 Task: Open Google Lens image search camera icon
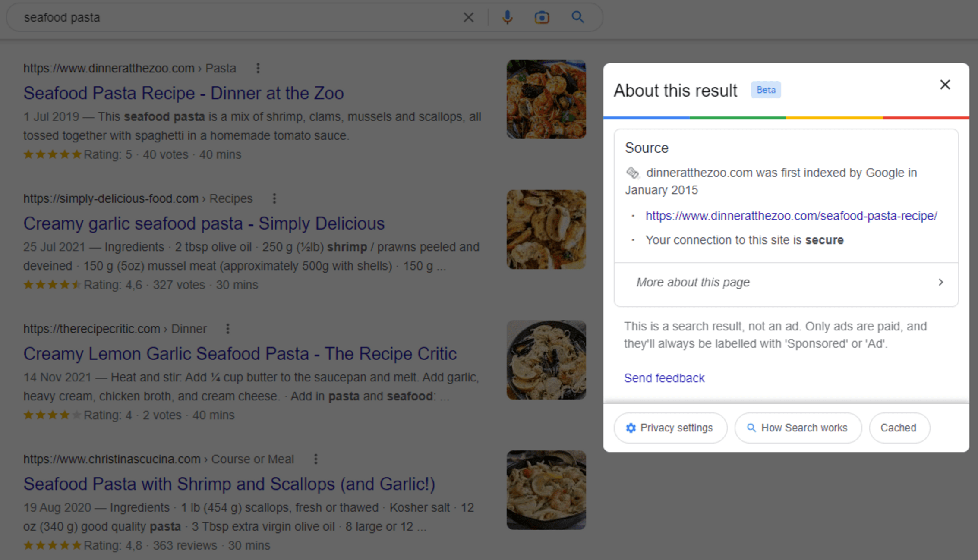(x=542, y=17)
